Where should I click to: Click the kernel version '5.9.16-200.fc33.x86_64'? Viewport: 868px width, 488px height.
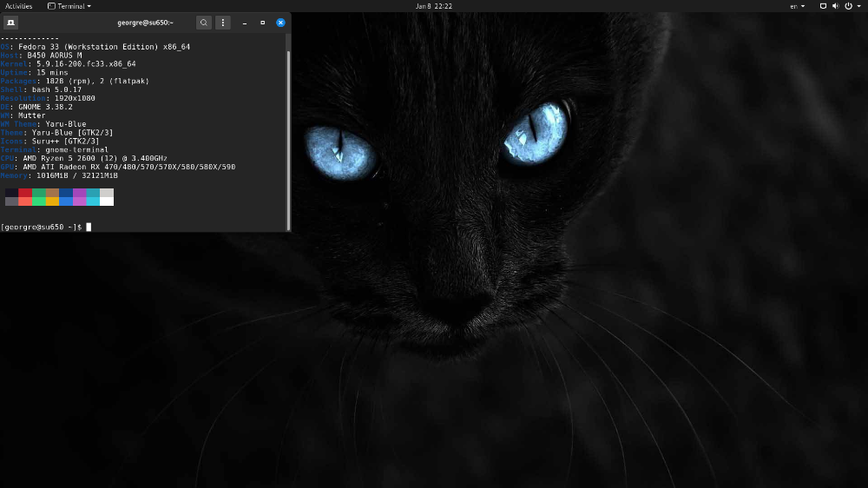86,64
